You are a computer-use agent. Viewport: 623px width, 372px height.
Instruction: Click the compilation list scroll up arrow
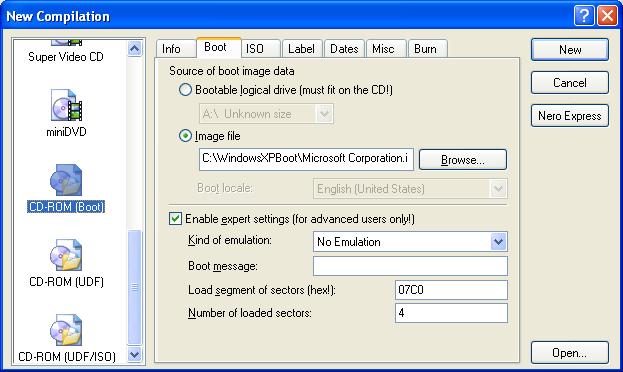coord(135,48)
